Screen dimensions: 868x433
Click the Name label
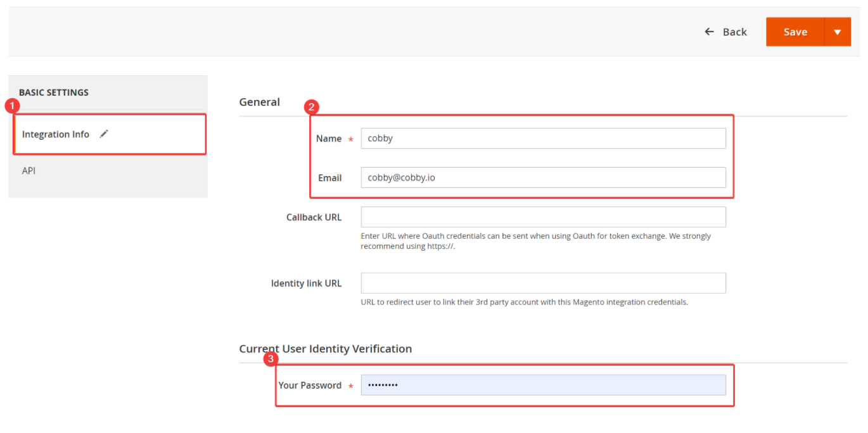329,139
